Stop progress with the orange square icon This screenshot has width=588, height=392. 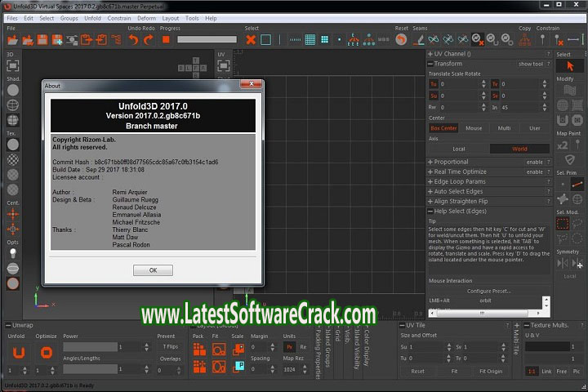166,39
